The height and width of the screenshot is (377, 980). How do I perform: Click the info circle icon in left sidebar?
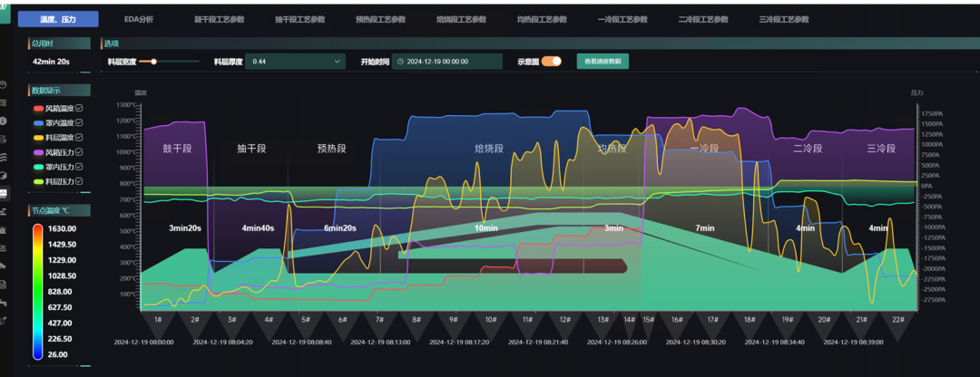pyautogui.click(x=4, y=121)
